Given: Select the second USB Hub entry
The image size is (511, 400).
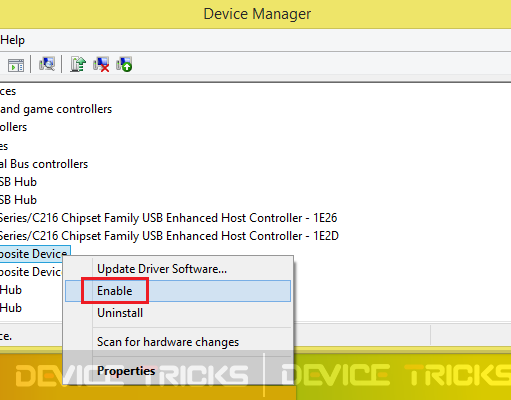Looking at the screenshot, I should (x=18, y=200).
